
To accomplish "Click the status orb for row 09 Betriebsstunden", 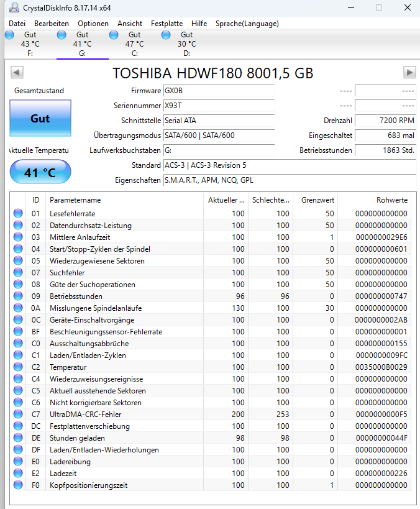I will pos(18,296).
